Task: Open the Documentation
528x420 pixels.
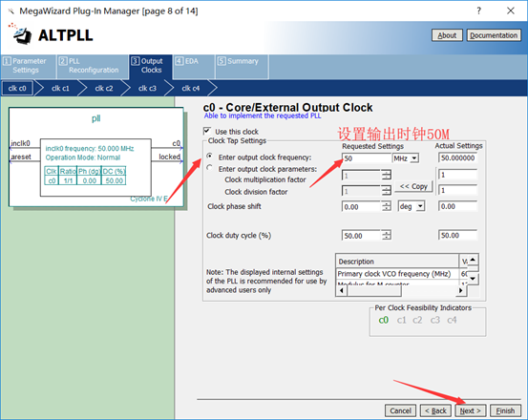Action: coord(494,35)
